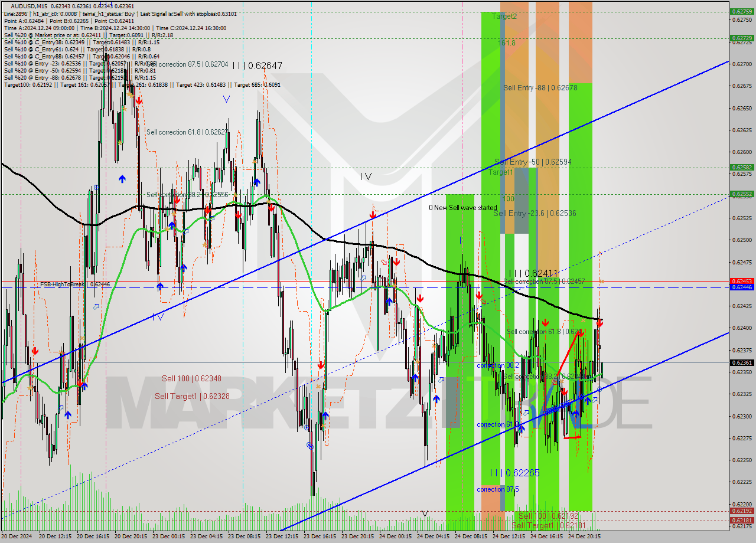756x543 pixels.
Task: Click the 'Sell 100 | 0.62192' label
Action: coord(548,516)
